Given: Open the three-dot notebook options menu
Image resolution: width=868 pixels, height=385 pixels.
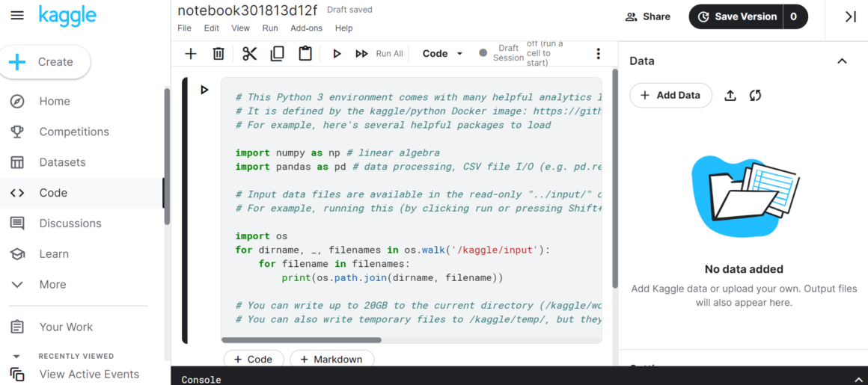Looking at the screenshot, I should tap(598, 54).
